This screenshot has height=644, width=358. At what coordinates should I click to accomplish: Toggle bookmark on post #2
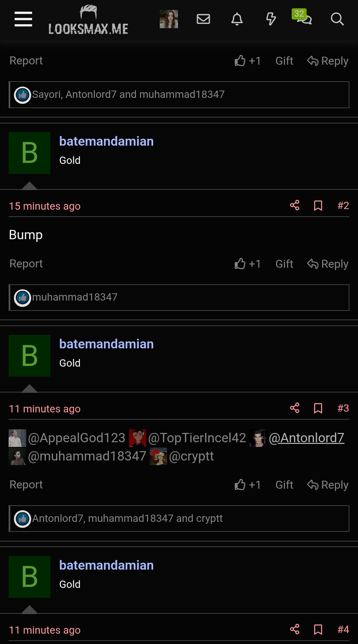[318, 205]
